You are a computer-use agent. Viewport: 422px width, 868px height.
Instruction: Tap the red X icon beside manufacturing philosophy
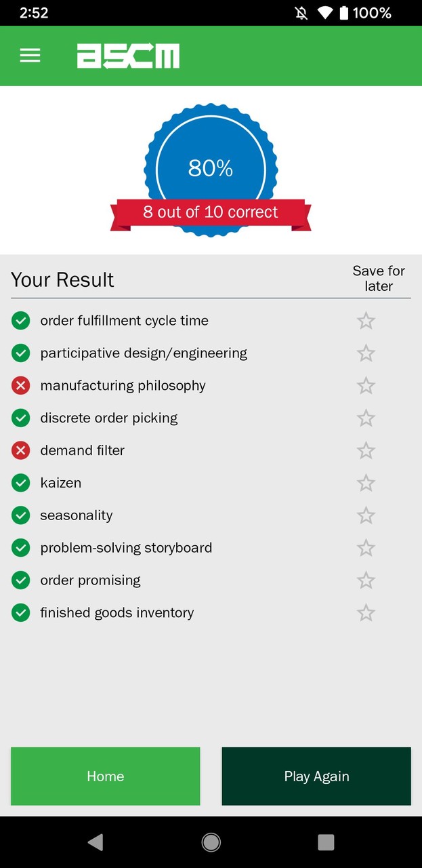point(20,385)
